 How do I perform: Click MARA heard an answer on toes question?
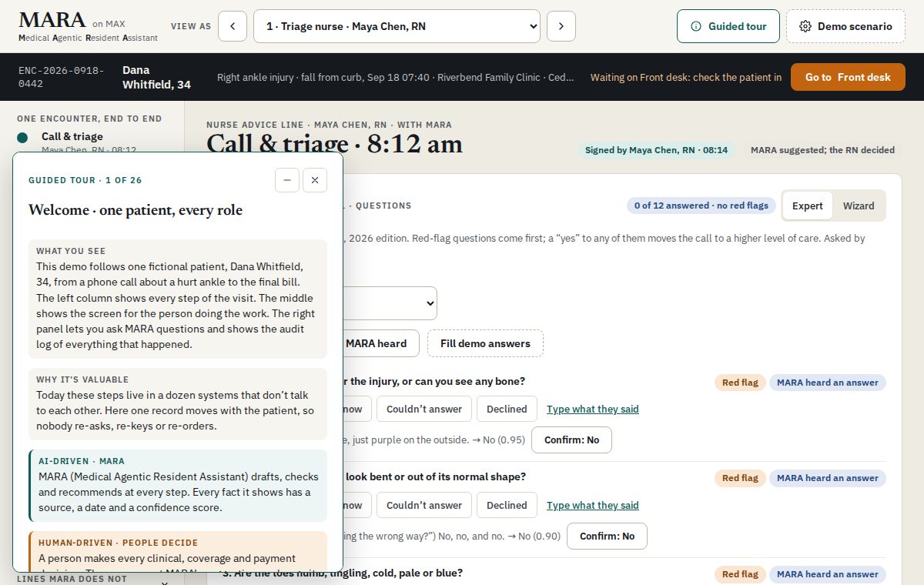point(828,574)
